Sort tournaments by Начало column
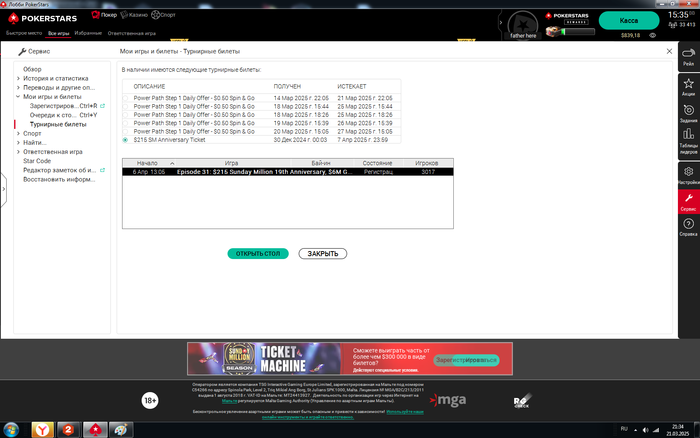This screenshot has height=438, width=700. [x=149, y=163]
